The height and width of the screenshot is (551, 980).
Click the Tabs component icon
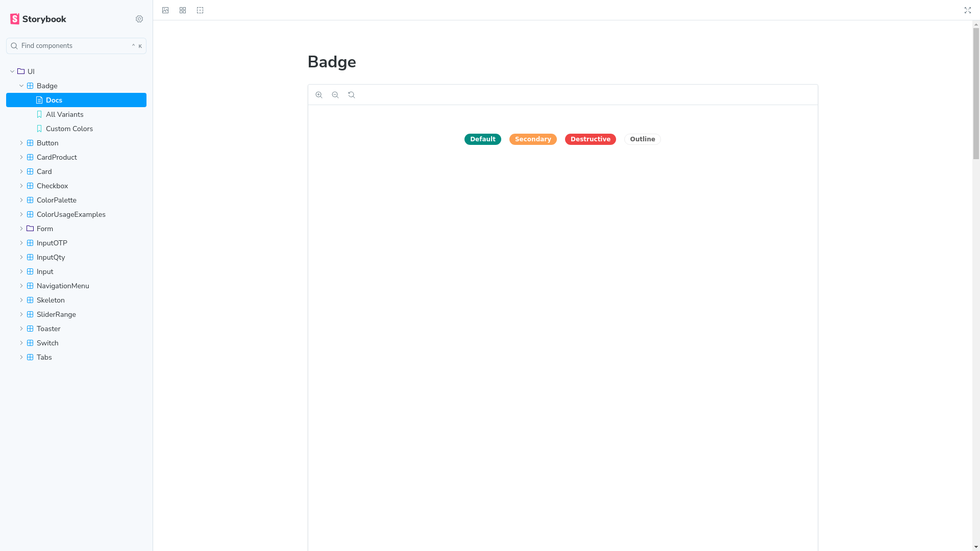(x=30, y=357)
